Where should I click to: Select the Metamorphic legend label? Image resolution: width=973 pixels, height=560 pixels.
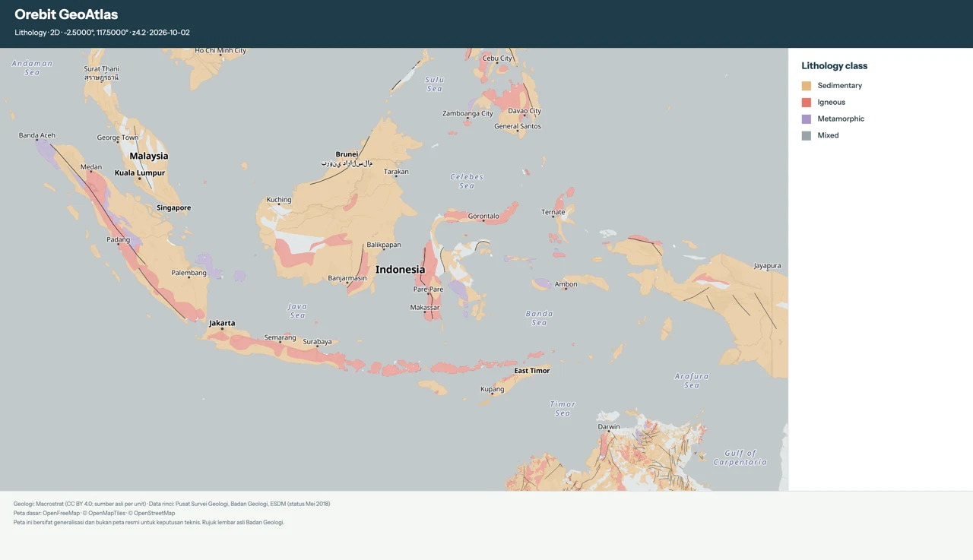[841, 119]
